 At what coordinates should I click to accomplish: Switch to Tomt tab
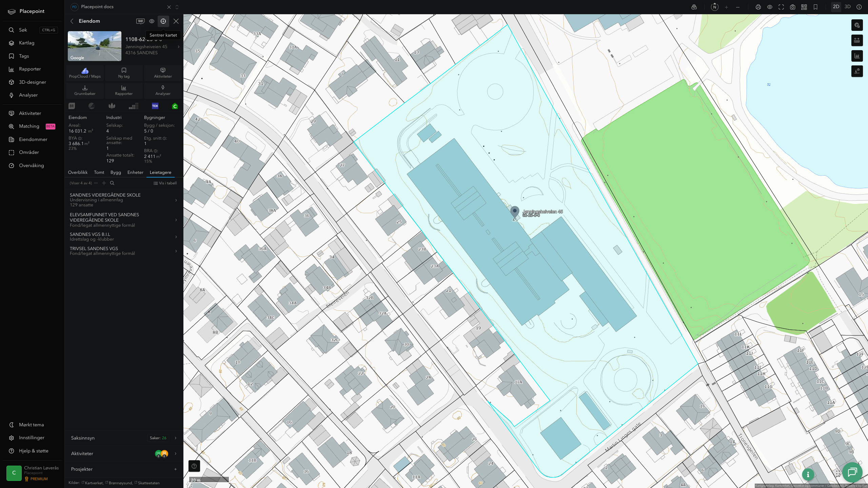[99, 172]
